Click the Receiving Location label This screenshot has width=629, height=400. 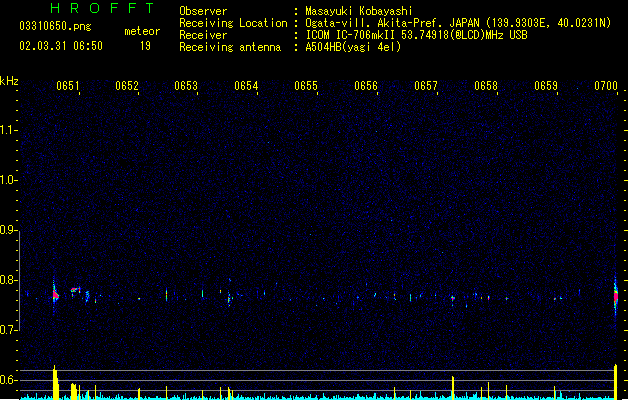(233, 23)
